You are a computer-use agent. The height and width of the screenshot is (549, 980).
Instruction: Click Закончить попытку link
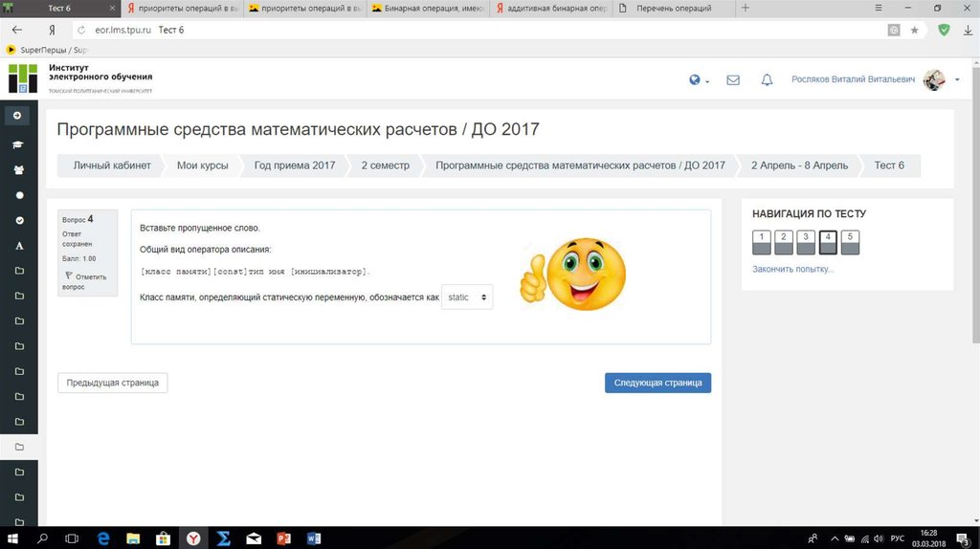[x=792, y=269]
